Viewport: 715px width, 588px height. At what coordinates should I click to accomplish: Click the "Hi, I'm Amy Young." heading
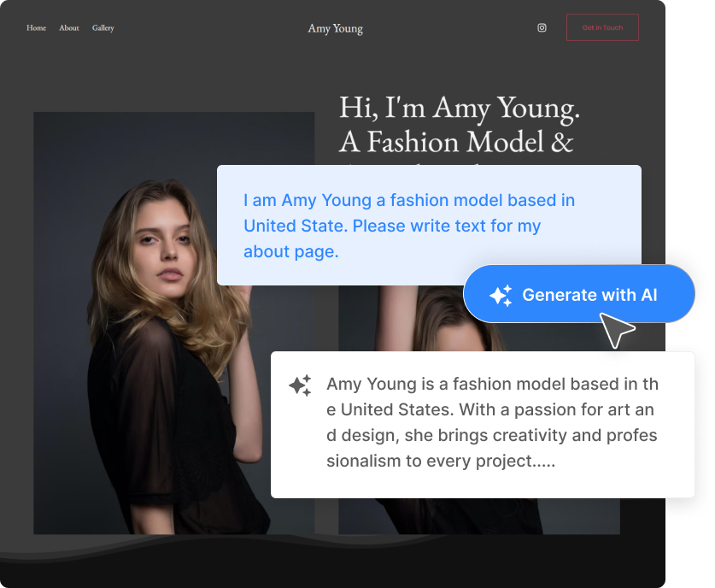[460, 108]
